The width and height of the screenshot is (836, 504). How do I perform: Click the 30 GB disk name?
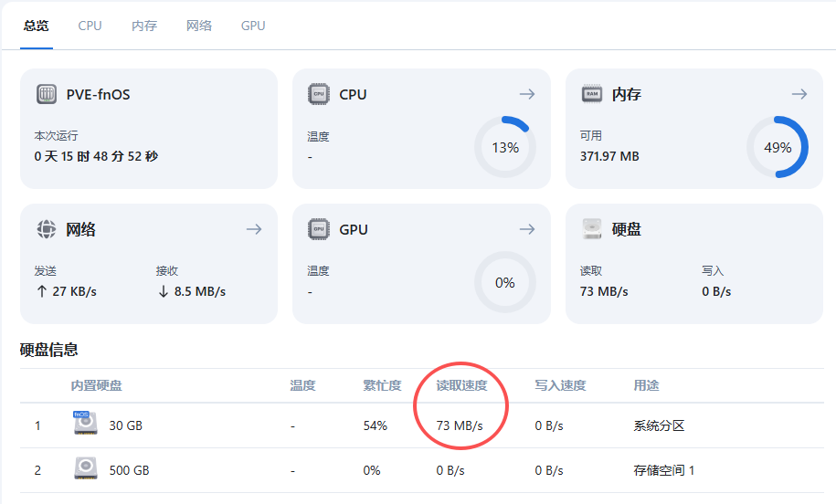126,425
